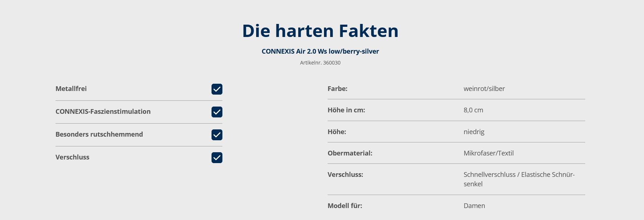Select the value 'Damen'
644x220 pixels.
[x=475, y=206]
